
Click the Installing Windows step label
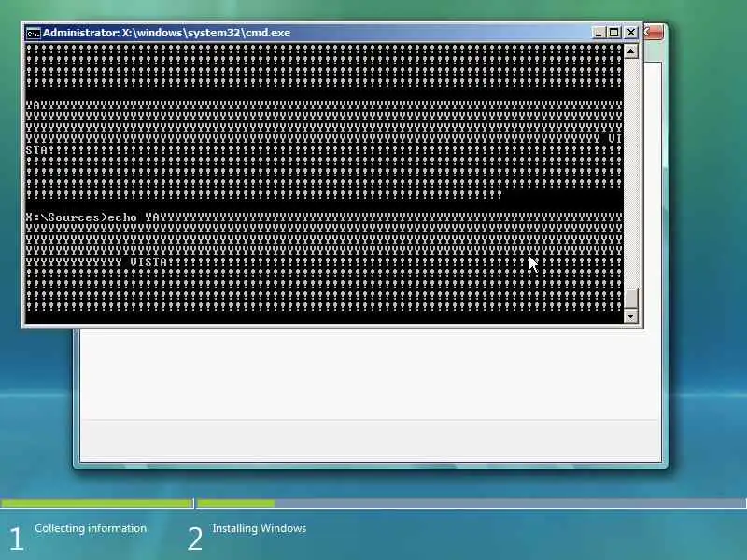tap(260, 528)
